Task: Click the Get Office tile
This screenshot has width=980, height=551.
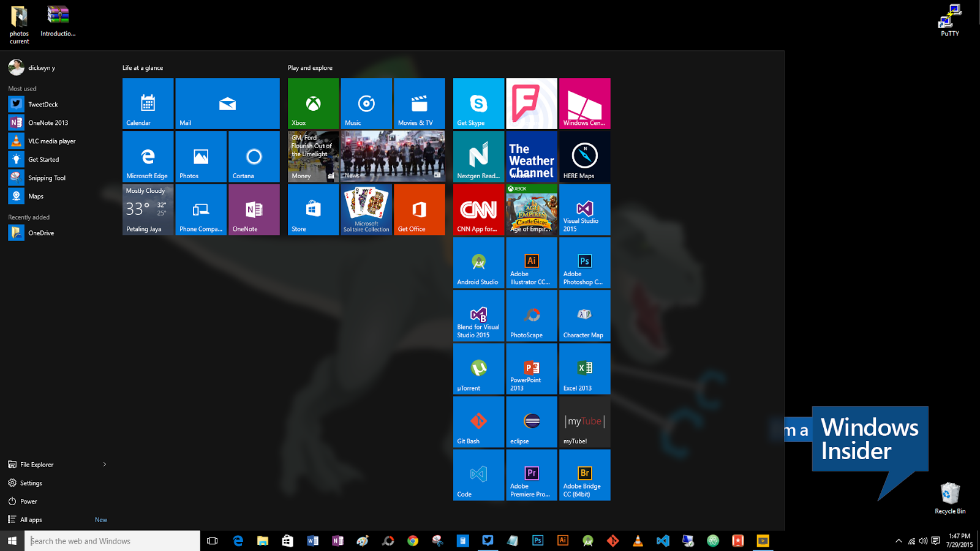Action: pyautogui.click(x=420, y=210)
